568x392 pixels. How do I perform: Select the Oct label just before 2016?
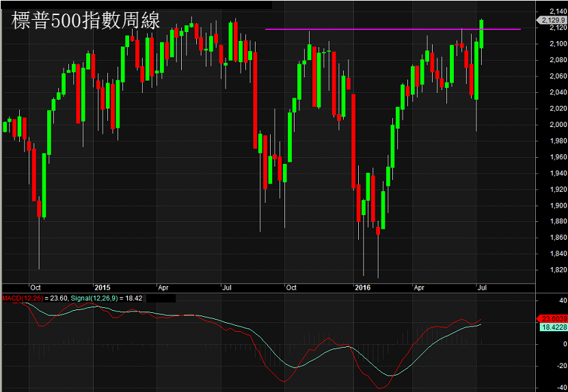(x=291, y=288)
